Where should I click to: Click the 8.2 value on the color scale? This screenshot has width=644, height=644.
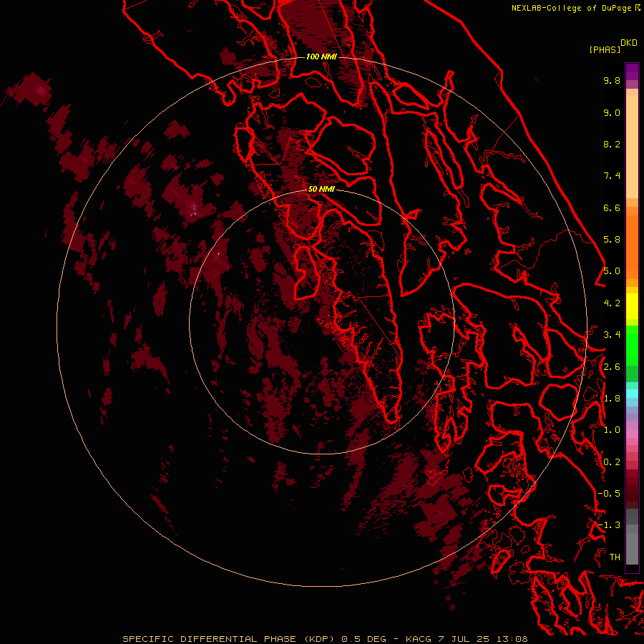[612, 144]
